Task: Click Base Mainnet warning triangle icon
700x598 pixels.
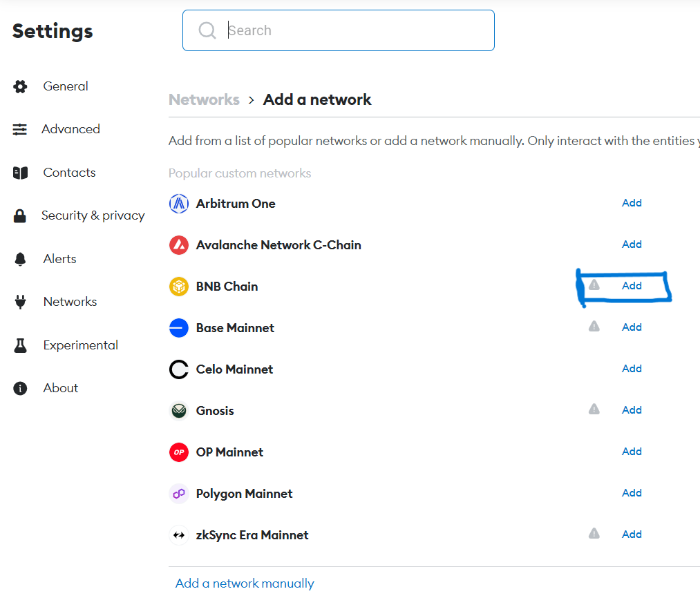Action: click(594, 326)
